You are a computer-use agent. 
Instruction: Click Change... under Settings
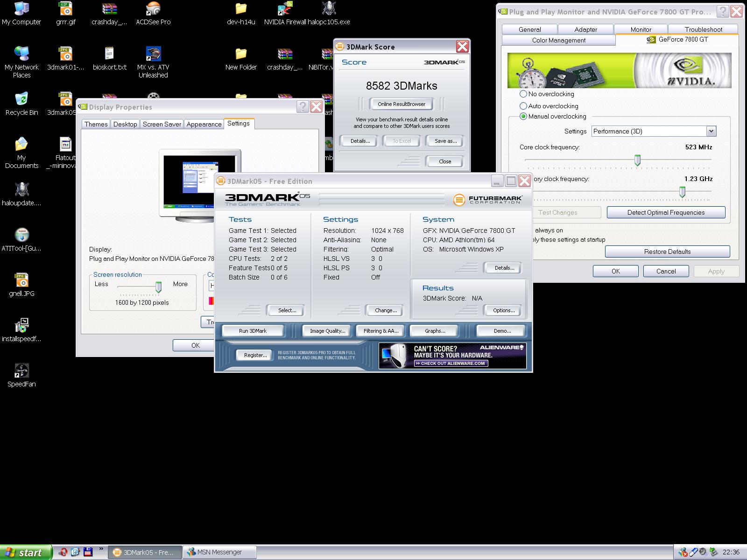tap(386, 310)
